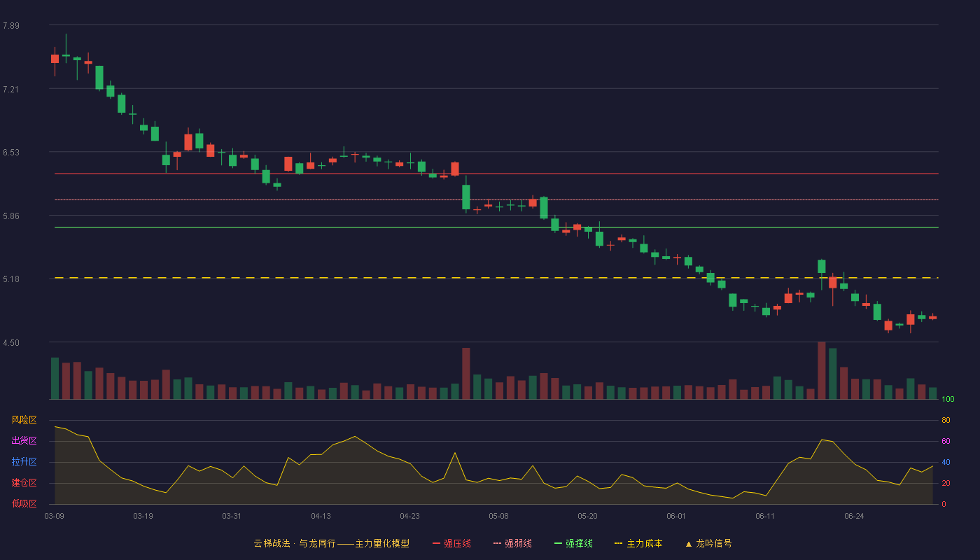Click the red 20 indicator axis value

[x=946, y=483]
